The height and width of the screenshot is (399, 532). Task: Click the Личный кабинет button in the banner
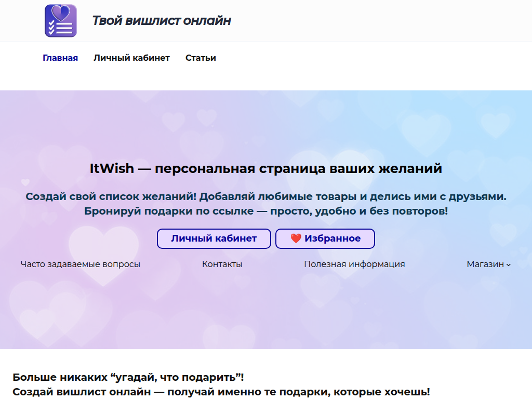pos(214,238)
